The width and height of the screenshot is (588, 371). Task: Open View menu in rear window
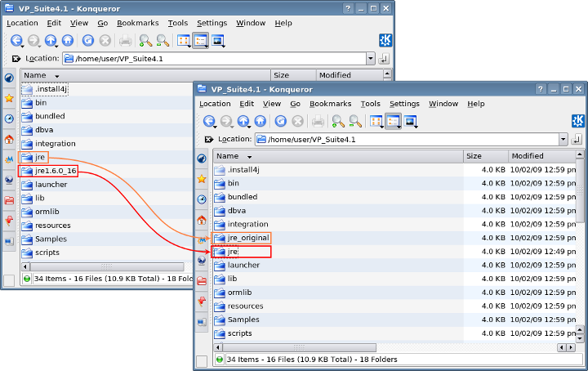click(x=79, y=23)
